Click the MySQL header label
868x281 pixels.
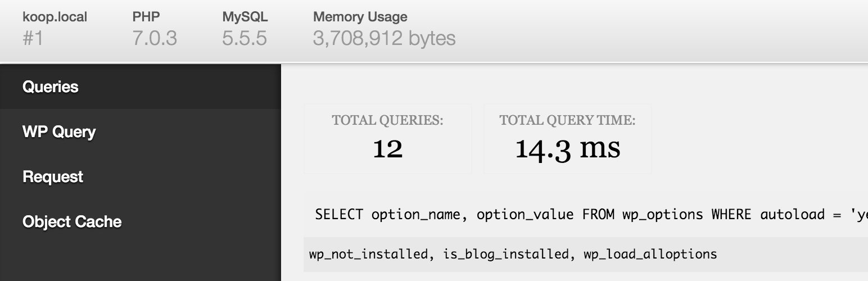point(245,17)
